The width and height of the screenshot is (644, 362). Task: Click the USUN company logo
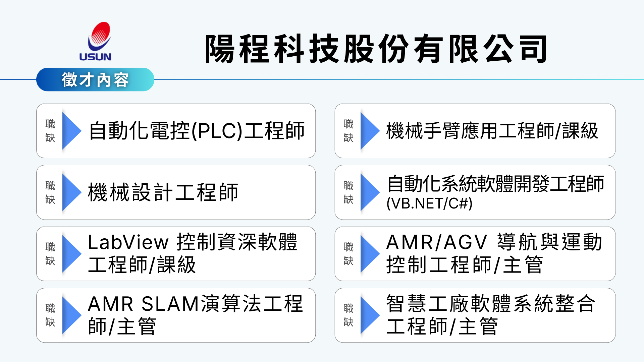point(96,42)
